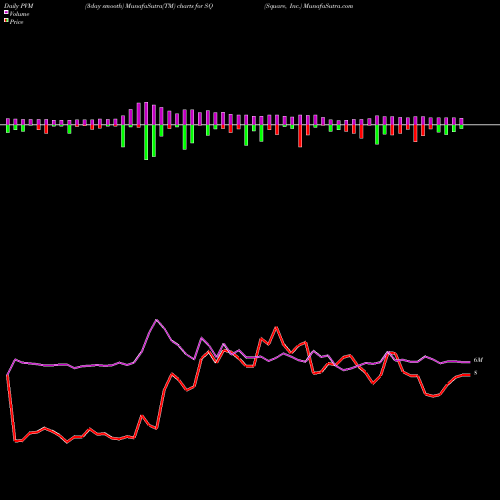Image resolution: width=500 pixels, height=500 pixels.
Task: Click the '(3day smooth) MunafaSutra(TM) charts for SQ' heading
Action: click(x=149, y=6)
